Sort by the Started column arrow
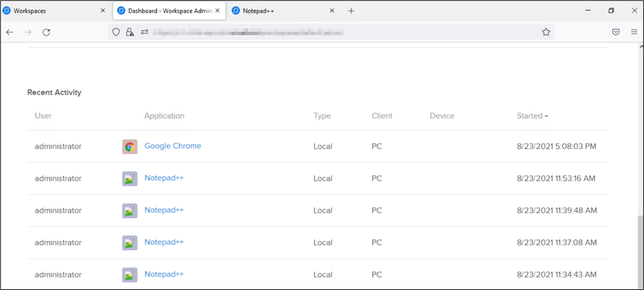The height and width of the screenshot is (290, 644). pos(547,117)
